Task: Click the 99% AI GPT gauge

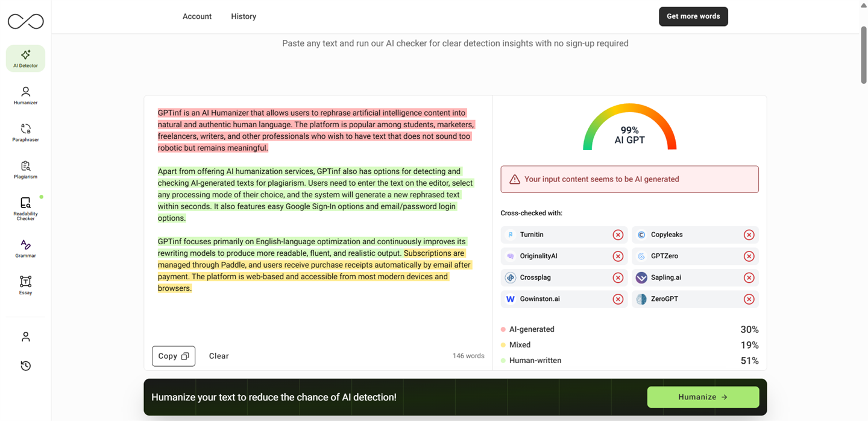Action: point(630,128)
